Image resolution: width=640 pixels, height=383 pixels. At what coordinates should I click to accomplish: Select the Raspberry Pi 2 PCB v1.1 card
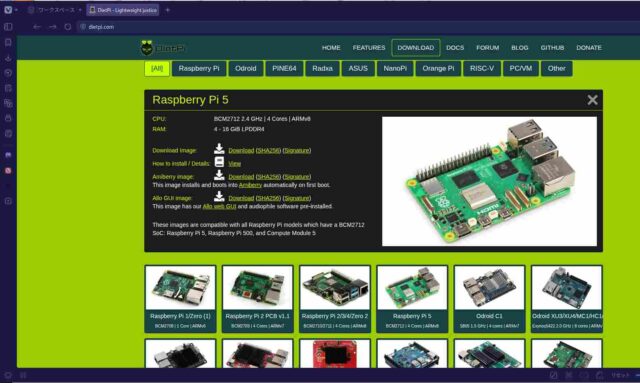click(257, 298)
